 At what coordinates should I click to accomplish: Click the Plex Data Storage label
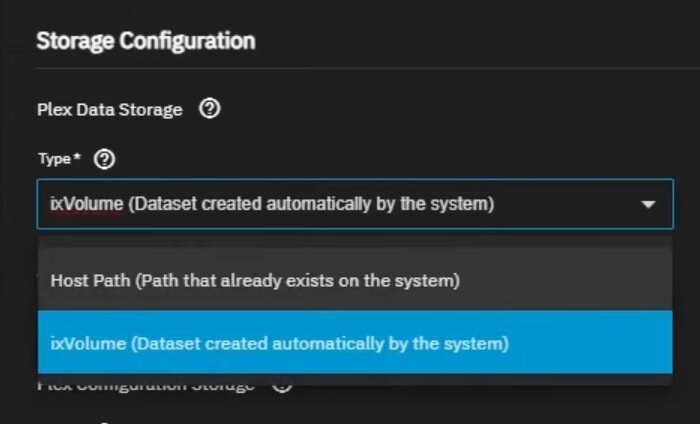[109, 110]
